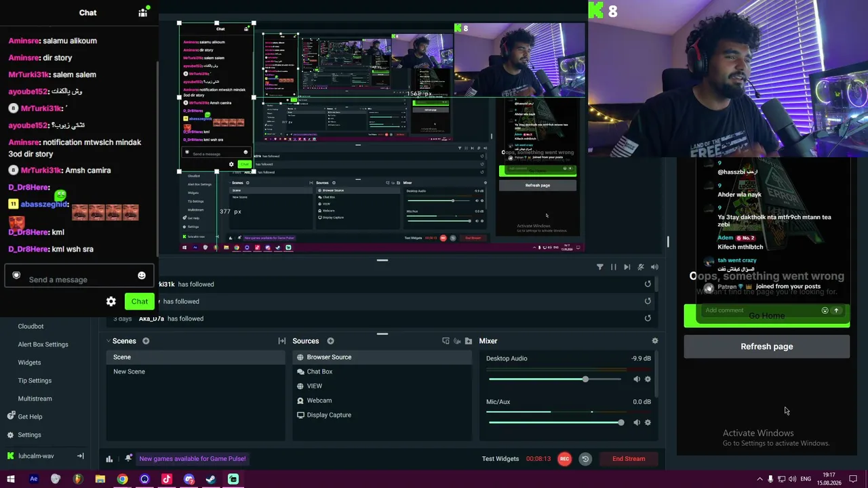Screen dimensions: 868x488
Task: Click the Send a message chat field
Action: (x=79, y=276)
